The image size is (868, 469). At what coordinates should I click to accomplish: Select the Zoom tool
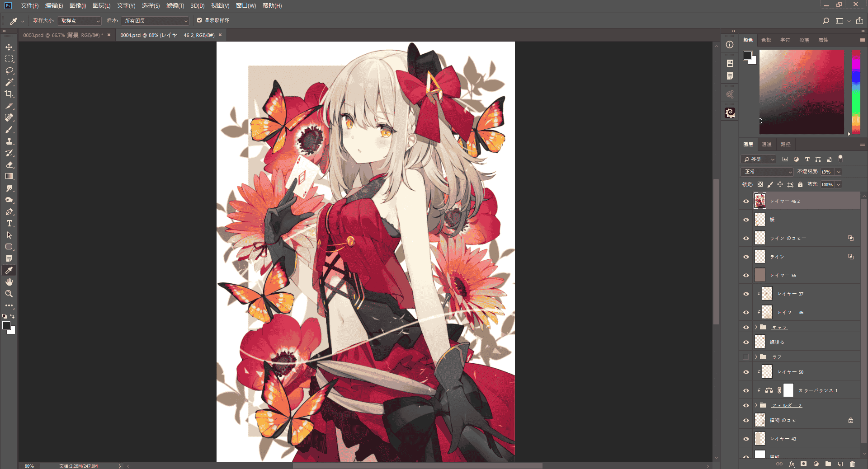tap(9, 294)
